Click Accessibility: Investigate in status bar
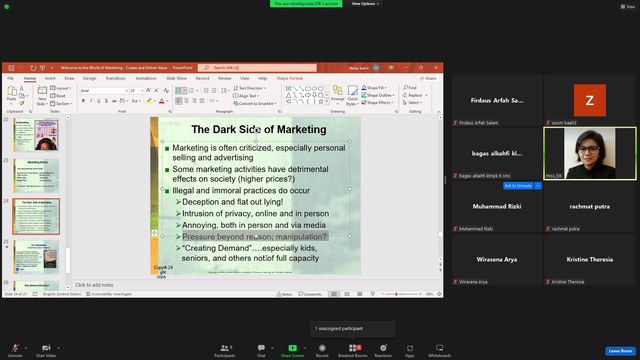The width and height of the screenshot is (640, 360). pyautogui.click(x=109, y=294)
